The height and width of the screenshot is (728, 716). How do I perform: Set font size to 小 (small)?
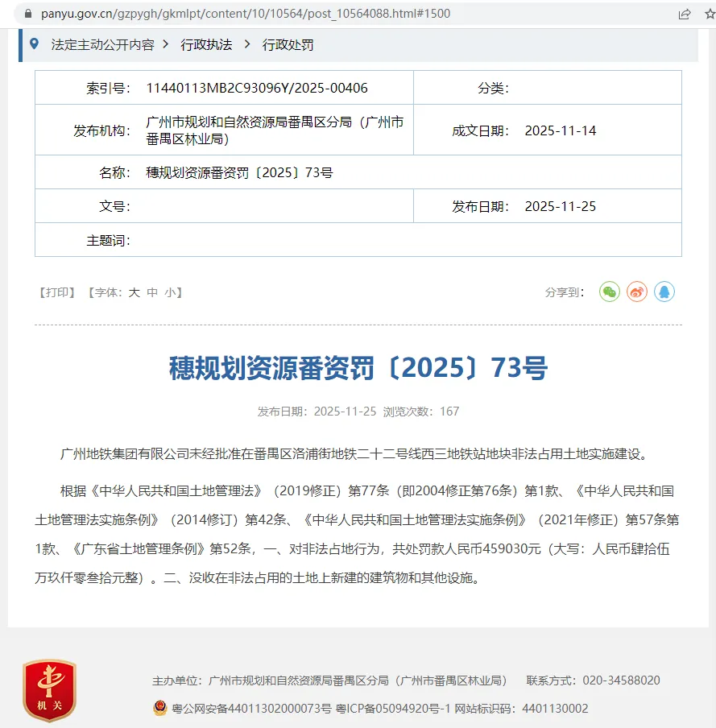pyautogui.click(x=171, y=292)
